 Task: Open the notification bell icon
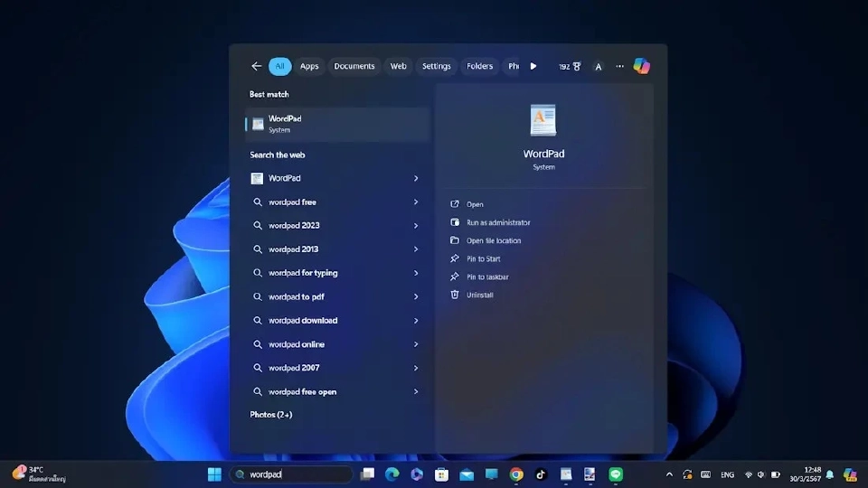pos(830,474)
